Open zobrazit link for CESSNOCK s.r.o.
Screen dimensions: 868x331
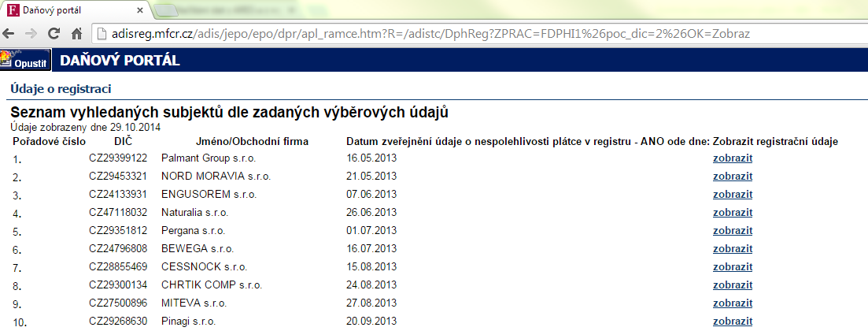pyautogui.click(x=733, y=267)
